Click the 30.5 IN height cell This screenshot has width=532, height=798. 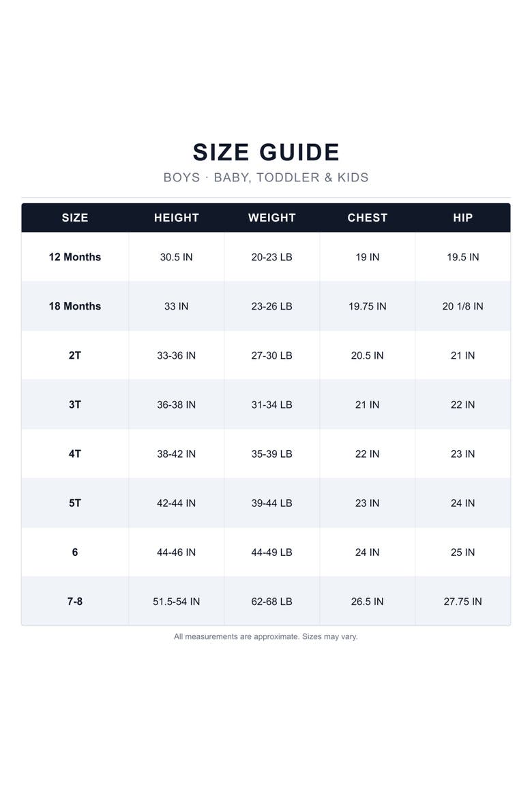pyautogui.click(x=176, y=257)
